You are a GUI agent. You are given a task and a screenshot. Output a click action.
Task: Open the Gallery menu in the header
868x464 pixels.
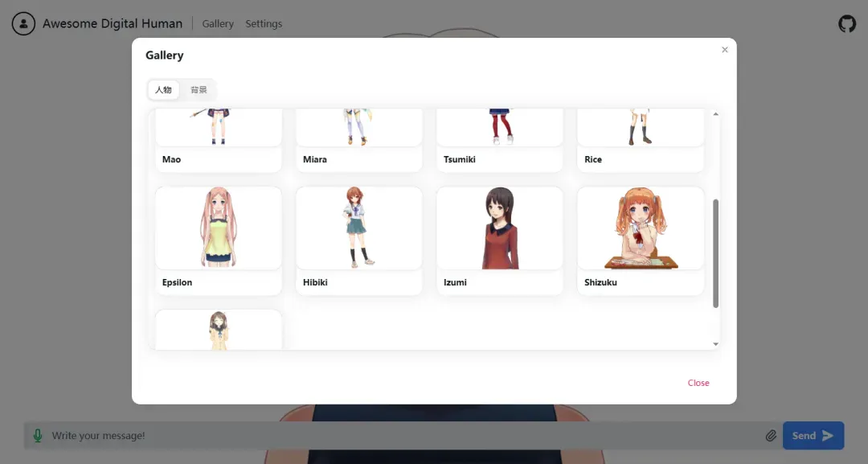pyautogui.click(x=218, y=24)
